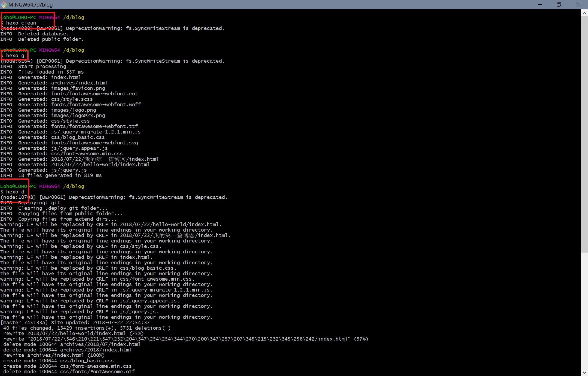Click the 'Generated: css/style.css' line
The height and width of the screenshot is (376, 588).
click(x=54, y=121)
